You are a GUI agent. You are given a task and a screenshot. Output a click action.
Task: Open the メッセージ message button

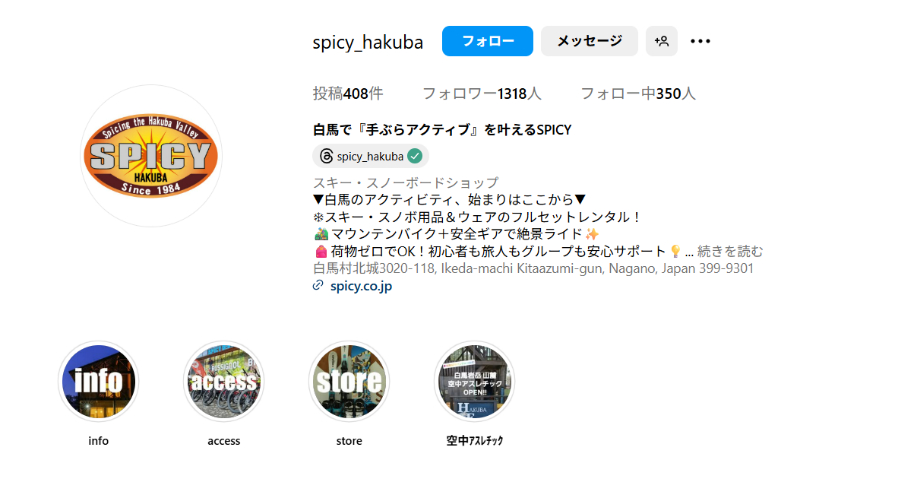coord(589,41)
